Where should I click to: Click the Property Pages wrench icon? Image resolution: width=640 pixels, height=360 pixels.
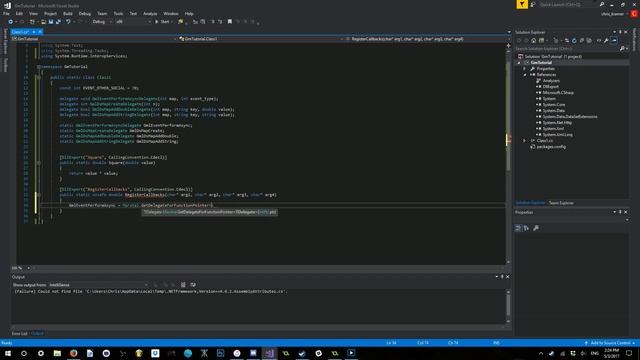[x=536, y=228]
